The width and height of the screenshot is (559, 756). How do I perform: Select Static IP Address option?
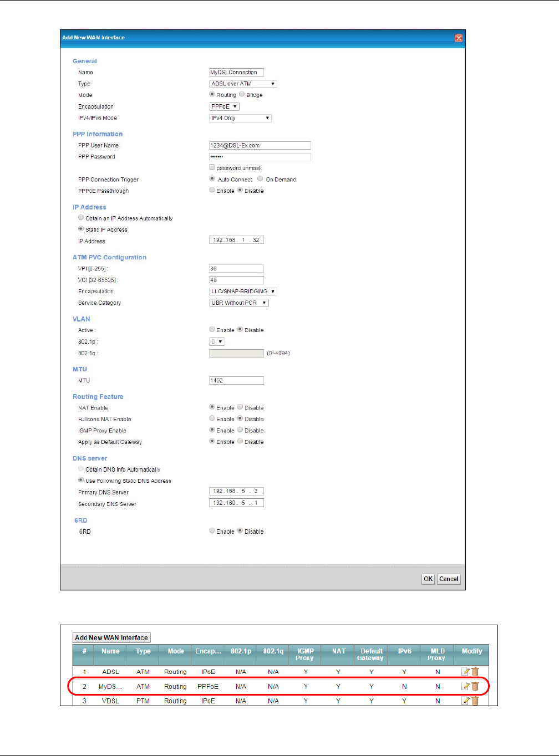click(81, 229)
